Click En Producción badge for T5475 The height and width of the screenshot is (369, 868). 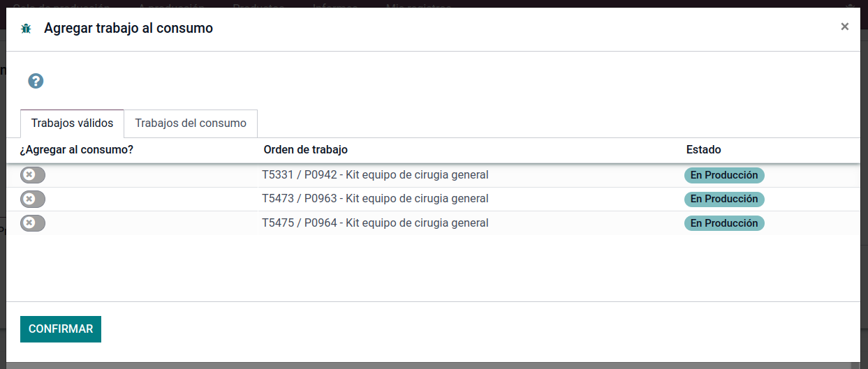[724, 223]
